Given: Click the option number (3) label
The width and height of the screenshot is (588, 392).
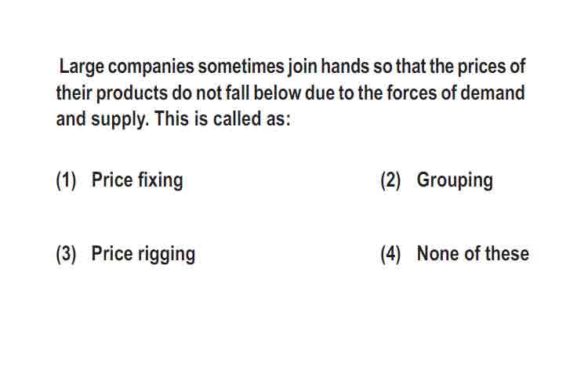Looking at the screenshot, I should pyautogui.click(x=66, y=254).
